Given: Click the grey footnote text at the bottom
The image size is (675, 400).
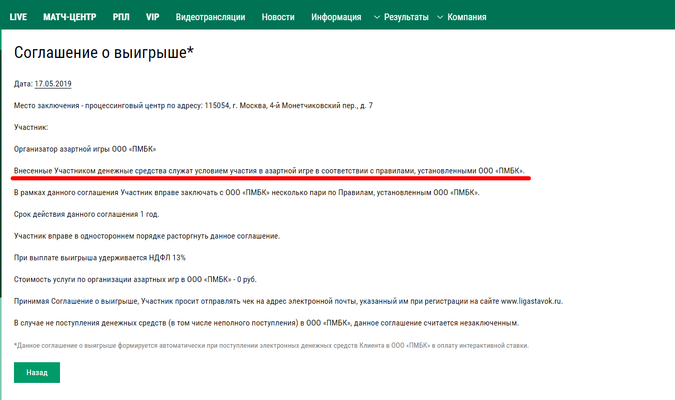Looking at the screenshot, I should [x=270, y=345].
